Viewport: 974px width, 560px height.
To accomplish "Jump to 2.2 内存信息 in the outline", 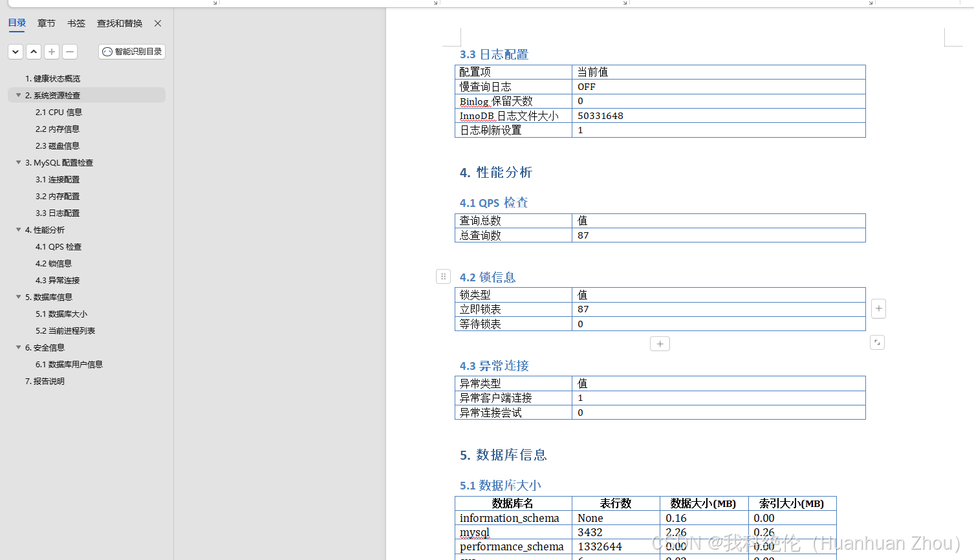I will click(x=58, y=129).
